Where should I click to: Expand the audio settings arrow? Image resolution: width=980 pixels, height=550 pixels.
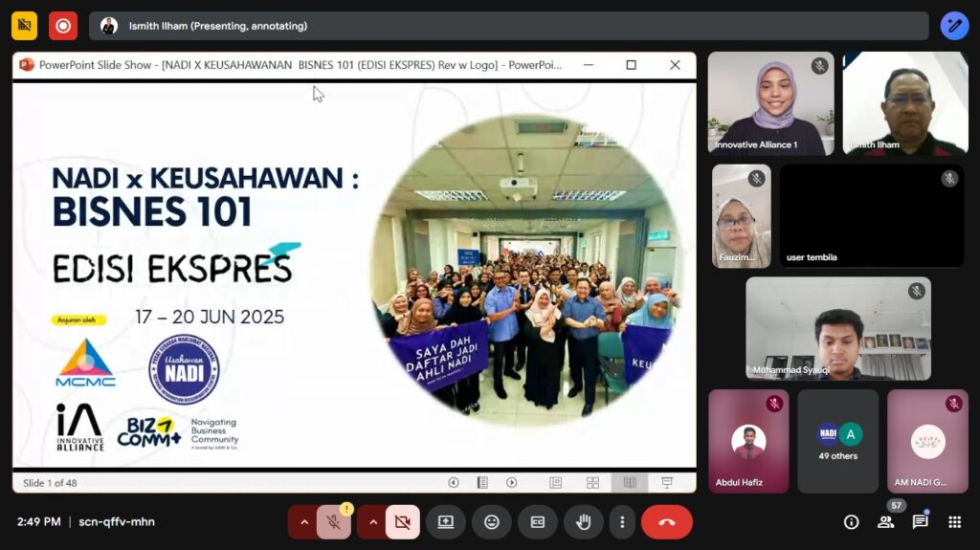click(x=304, y=522)
